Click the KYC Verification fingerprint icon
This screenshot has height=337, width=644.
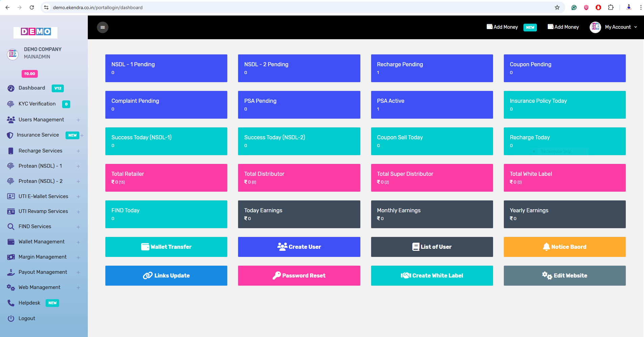tap(11, 104)
